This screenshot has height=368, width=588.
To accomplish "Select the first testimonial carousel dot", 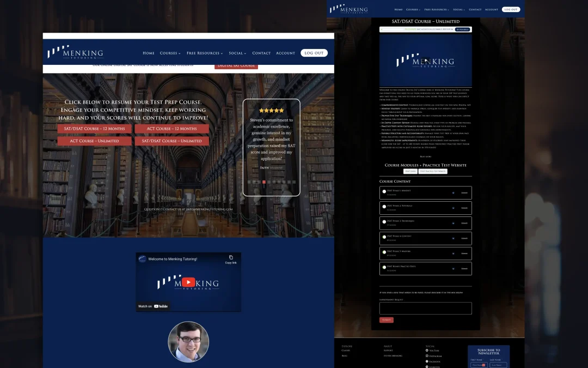I will click(249, 182).
